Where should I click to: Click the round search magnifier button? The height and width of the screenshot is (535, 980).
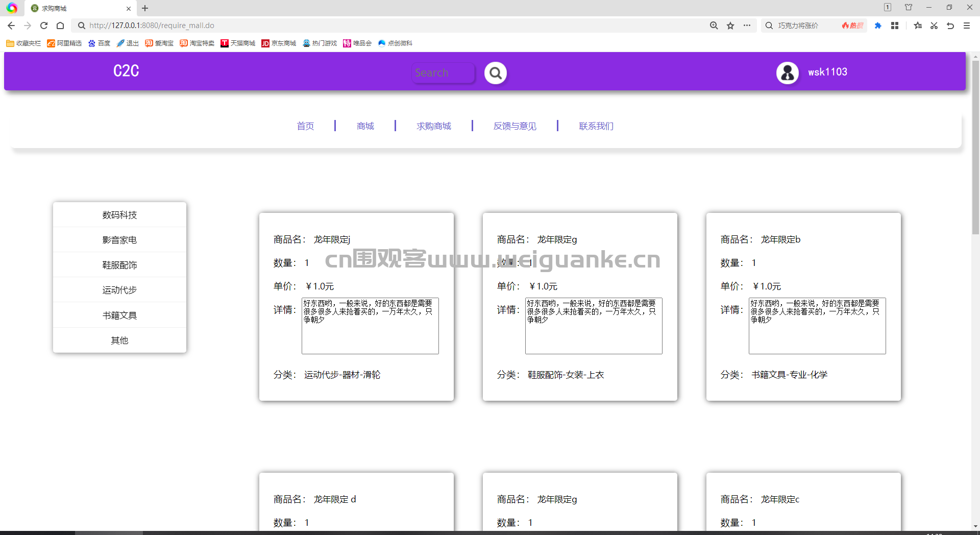pos(495,73)
